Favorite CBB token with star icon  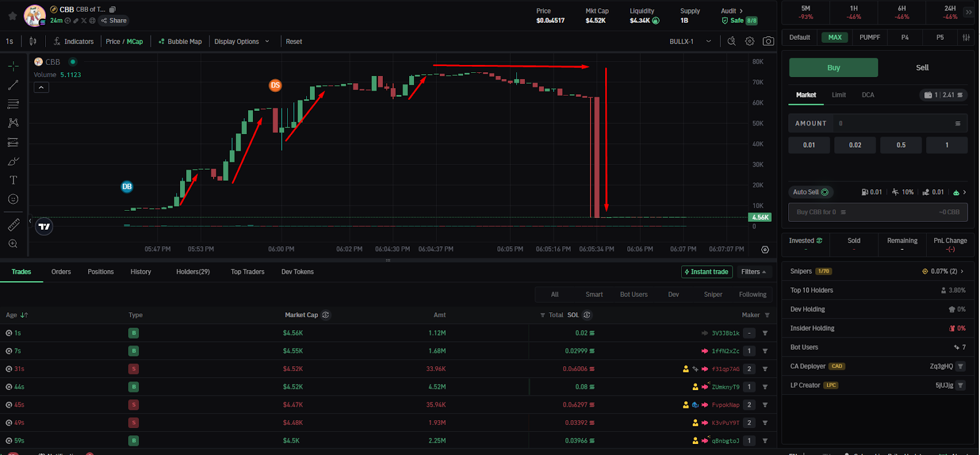pyautogui.click(x=12, y=16)
